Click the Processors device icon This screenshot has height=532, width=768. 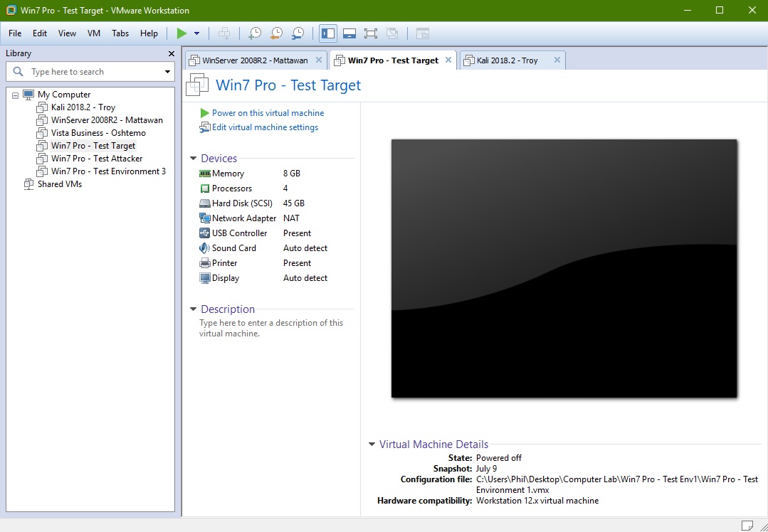tap(205, 188)
